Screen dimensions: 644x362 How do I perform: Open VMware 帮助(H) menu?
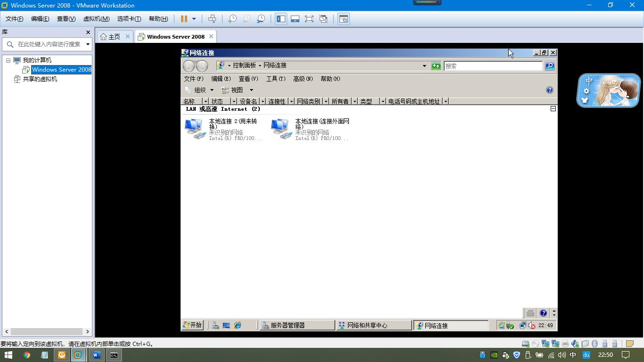point(158,19)
